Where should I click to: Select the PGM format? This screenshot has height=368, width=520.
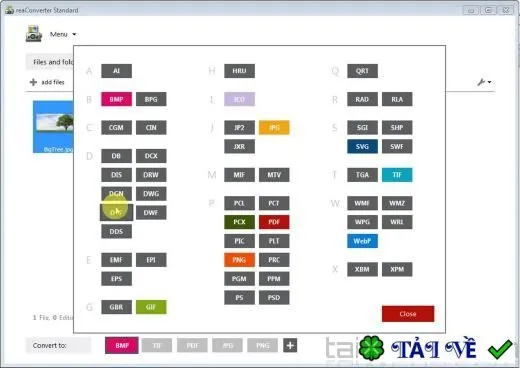pyautogui.click(x=239, y=279)
